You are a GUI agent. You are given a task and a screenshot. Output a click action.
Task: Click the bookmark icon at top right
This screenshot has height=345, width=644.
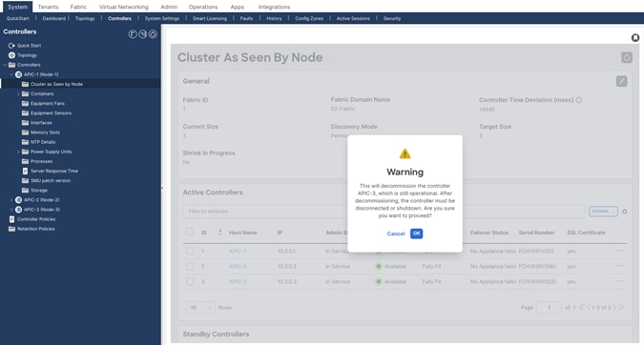click(x=635, y=38)
